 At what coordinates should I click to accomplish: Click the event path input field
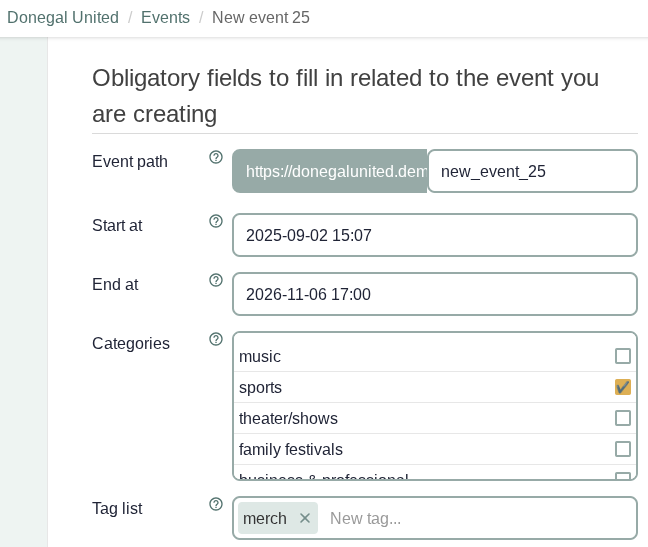(532, 171)
